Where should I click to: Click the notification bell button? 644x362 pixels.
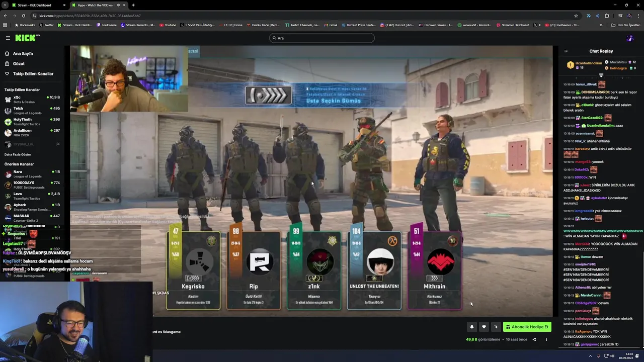point(472,327)
